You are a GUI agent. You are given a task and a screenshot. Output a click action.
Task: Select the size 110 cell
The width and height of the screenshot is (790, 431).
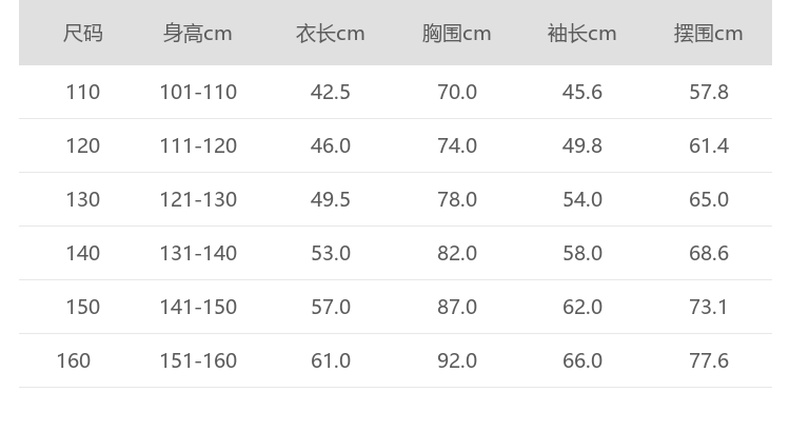pyautogui.click(x=83, y=92)
